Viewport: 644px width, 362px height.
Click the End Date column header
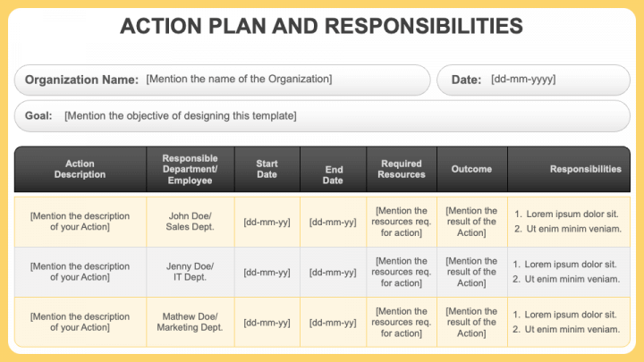(333, 169)
